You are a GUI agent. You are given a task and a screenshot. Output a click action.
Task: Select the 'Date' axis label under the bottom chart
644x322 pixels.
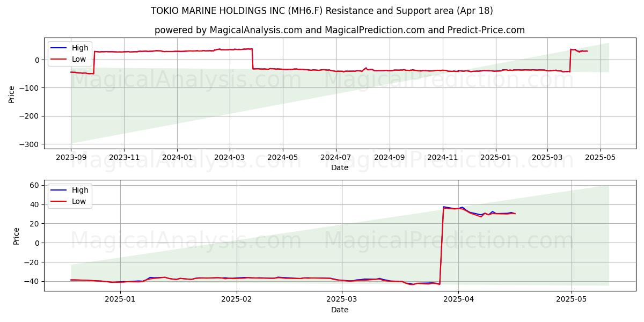tap(340, 310)
